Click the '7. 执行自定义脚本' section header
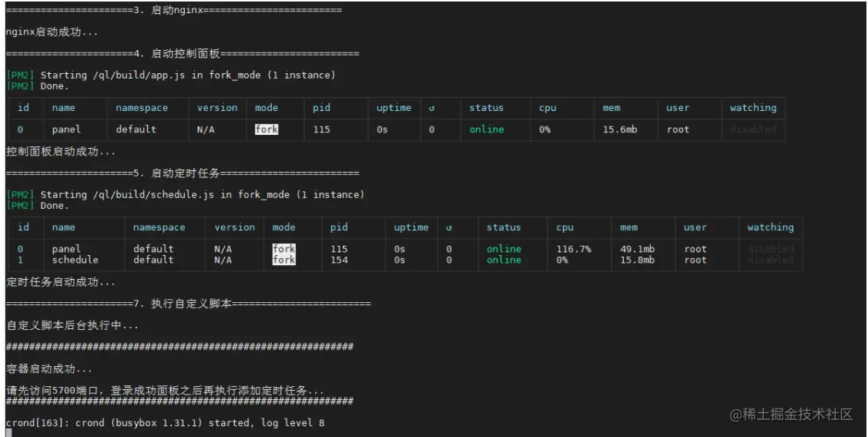This screenshot has height=437, width=868. [188, 304]
